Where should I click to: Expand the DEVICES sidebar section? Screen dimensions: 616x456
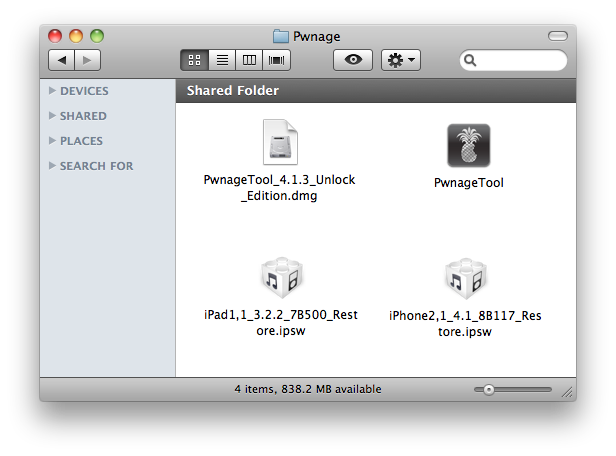(52, 91)
